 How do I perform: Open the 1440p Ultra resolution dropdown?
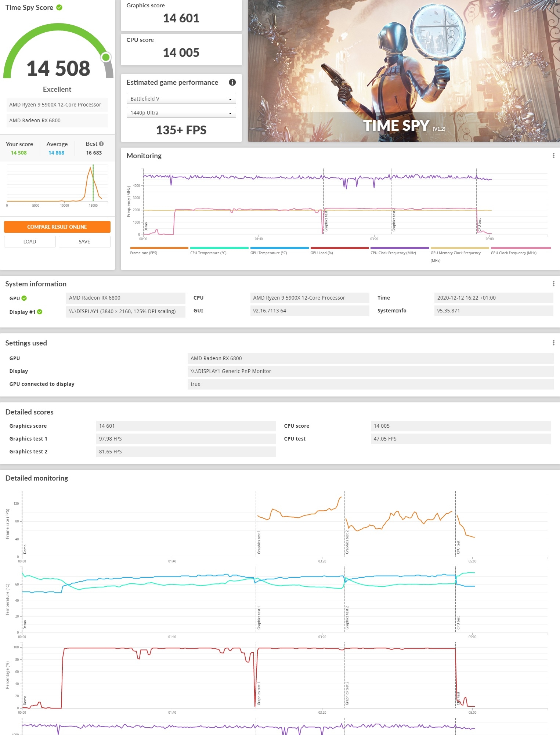[x=181, y=113]
